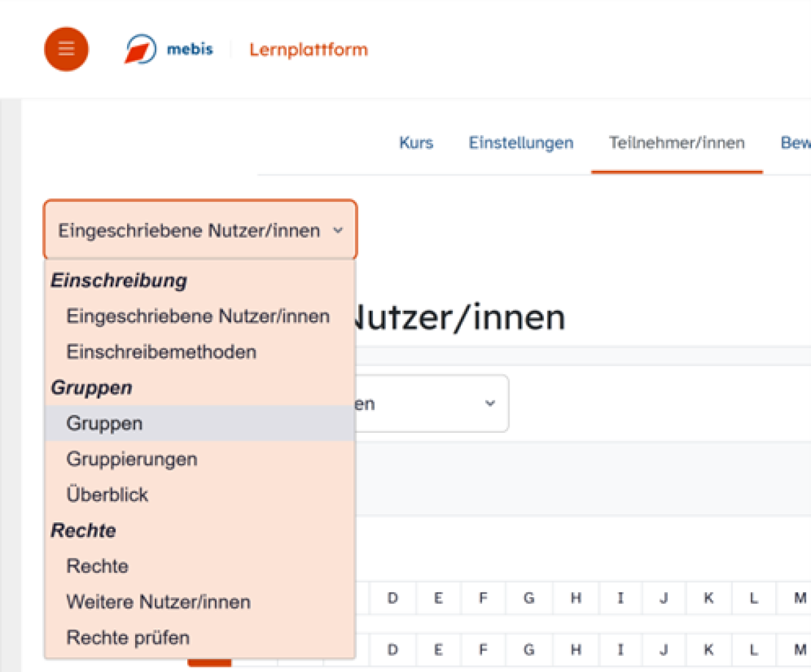Open the Lernplattform home link
Image resolution: width=811 pixels, height=672 pixels.
coord(308,49)
